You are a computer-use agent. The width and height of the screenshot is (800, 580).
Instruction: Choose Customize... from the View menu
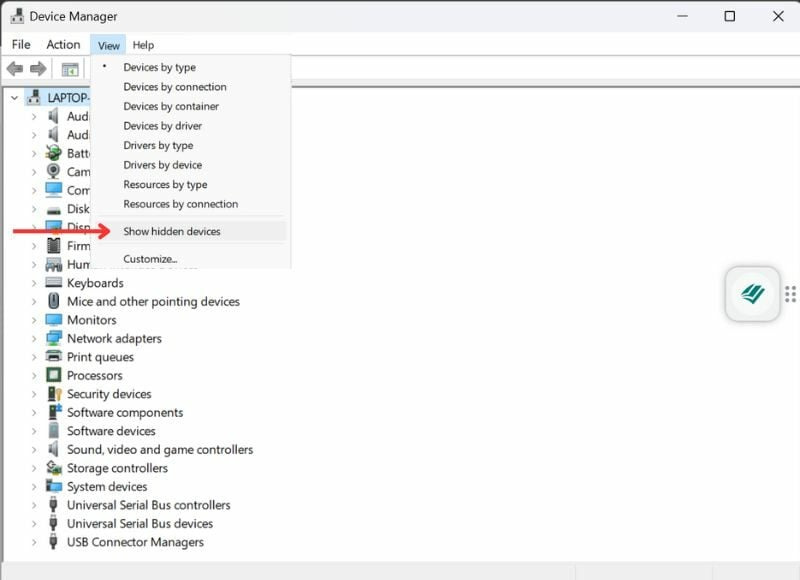pos(151,259)
